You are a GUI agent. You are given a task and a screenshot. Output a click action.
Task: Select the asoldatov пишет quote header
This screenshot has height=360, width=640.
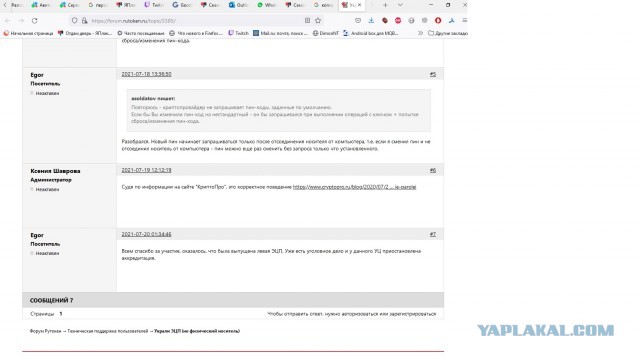[x=153, y=98]
